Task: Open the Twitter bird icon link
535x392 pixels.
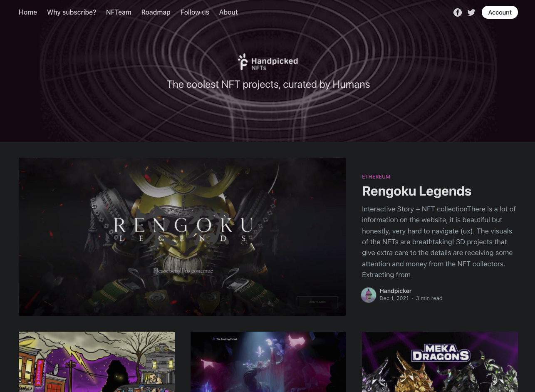Action: tap(471, 12)
